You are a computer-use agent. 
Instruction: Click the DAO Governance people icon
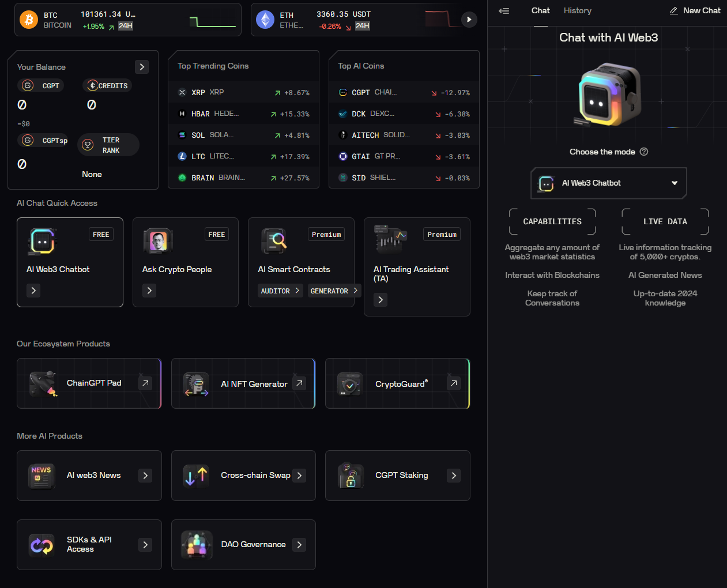point(196,545)
